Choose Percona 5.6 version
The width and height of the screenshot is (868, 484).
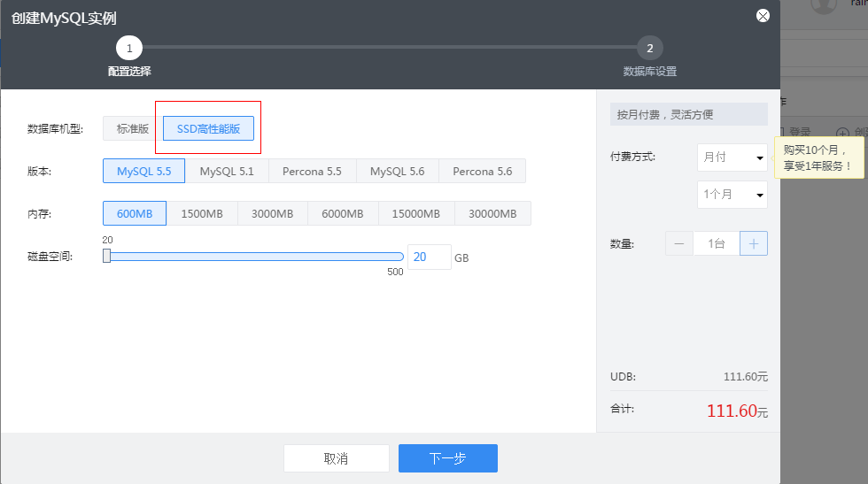pyautogui.click(x=483, y=172)
